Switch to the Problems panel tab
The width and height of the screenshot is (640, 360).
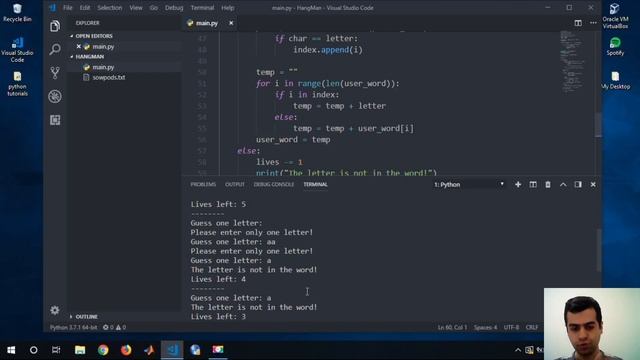pos(203,184)
